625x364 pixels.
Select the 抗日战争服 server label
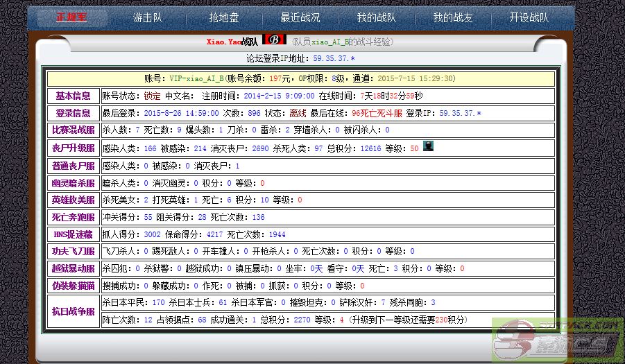[73, 311]
